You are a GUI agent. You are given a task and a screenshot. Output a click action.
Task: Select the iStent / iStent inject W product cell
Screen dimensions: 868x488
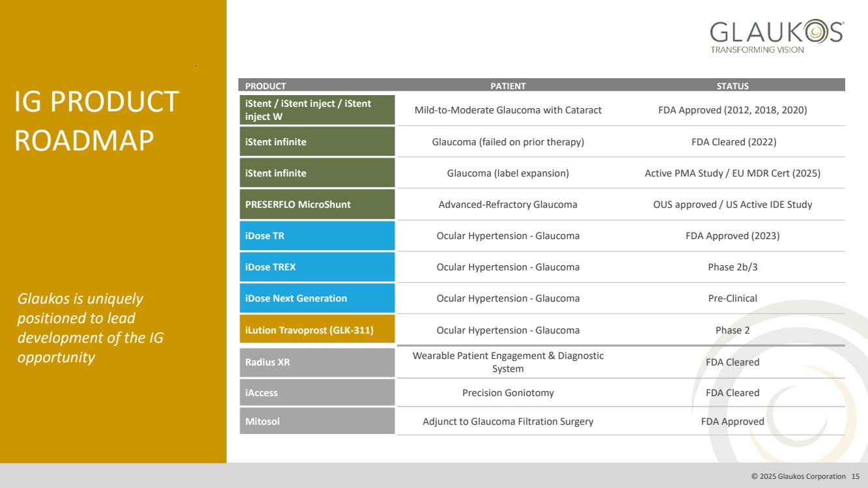pos(316,110)
